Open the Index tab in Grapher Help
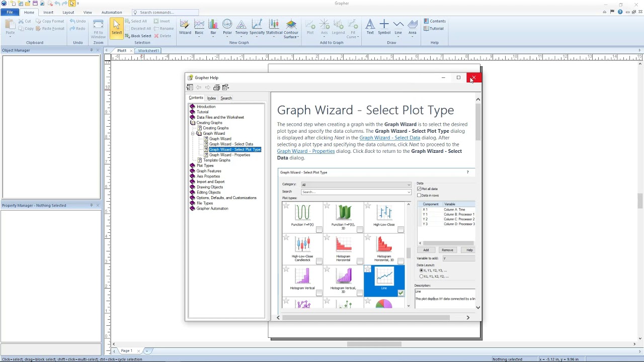This screenshot has height=362, width=644. pos(211,98)
